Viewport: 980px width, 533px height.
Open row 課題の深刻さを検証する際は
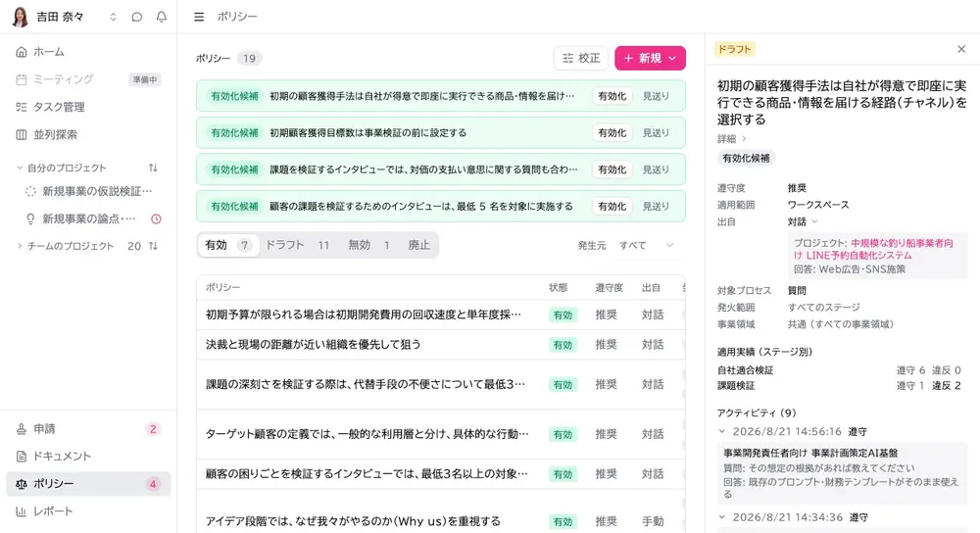pyautogui.click(x=441, y=385)
